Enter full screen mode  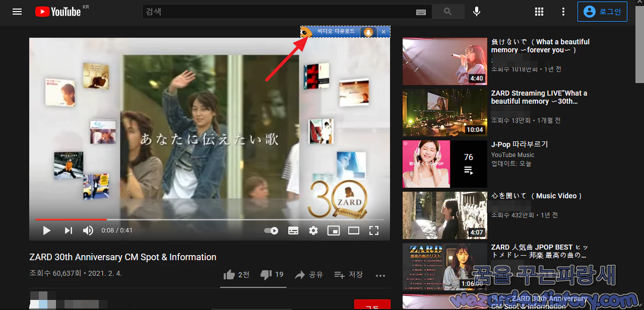(x=373, y=230)
